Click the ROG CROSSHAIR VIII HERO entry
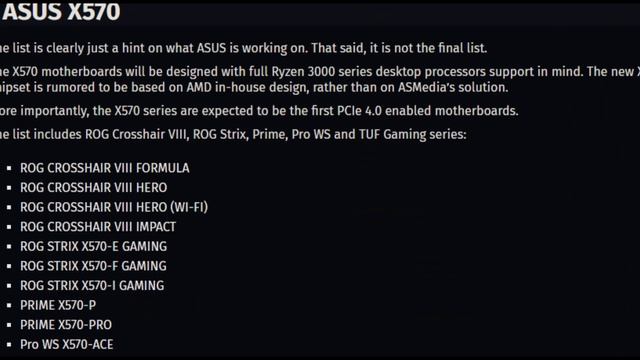Screen dimensions: 640x360 pos(93,187)
